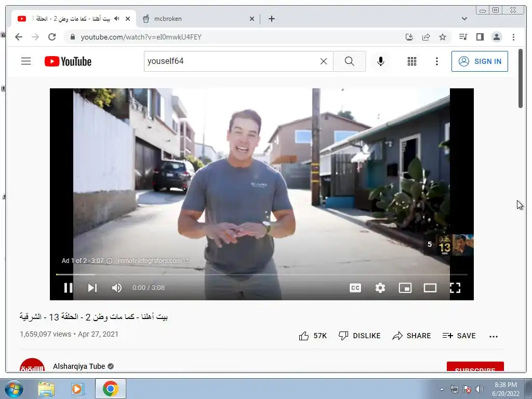
Task: Save video to playlist
Action: point(459,336)
